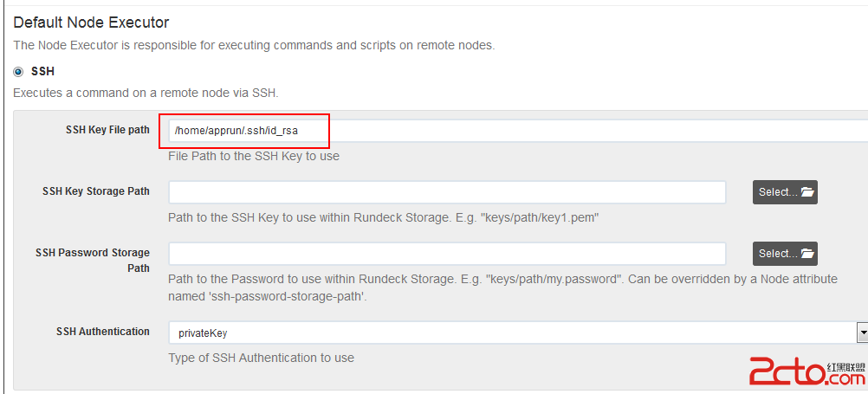
Task: Focus the SSH Key Storage Path input
Action: point(447,192)
